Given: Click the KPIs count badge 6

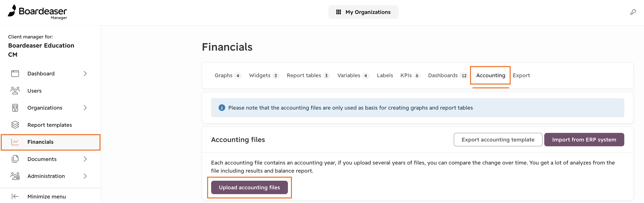Looking at the screenshot, I should [x=417, y=76].
